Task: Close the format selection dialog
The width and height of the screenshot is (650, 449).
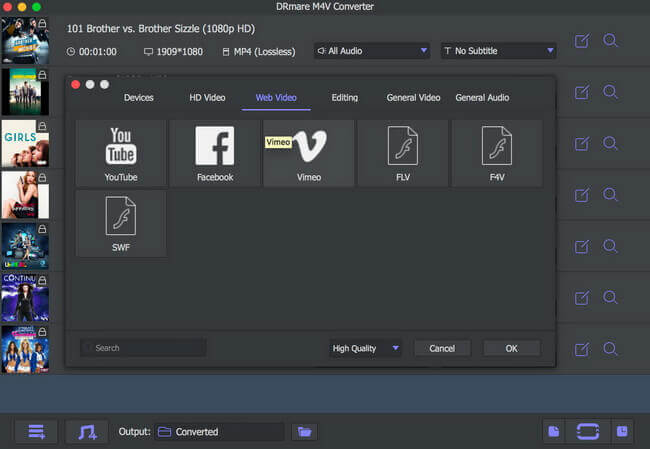Action: 76,85
